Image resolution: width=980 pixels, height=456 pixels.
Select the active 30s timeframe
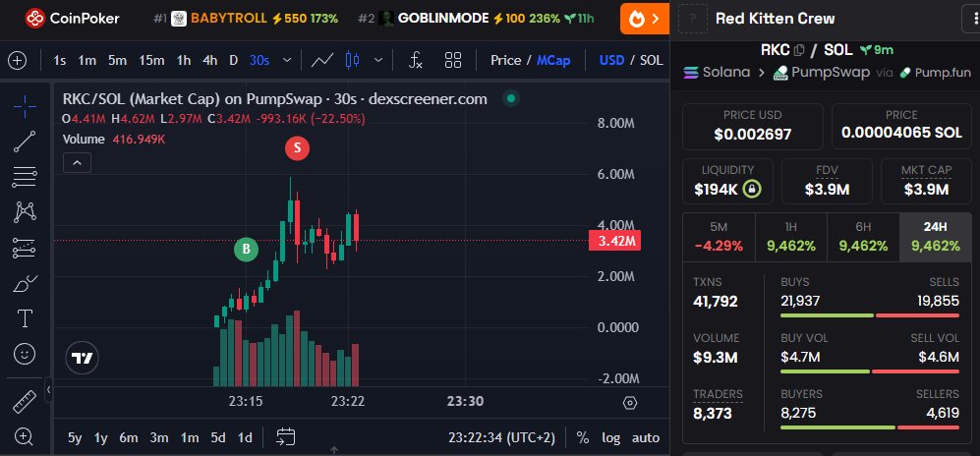(259, 61)
